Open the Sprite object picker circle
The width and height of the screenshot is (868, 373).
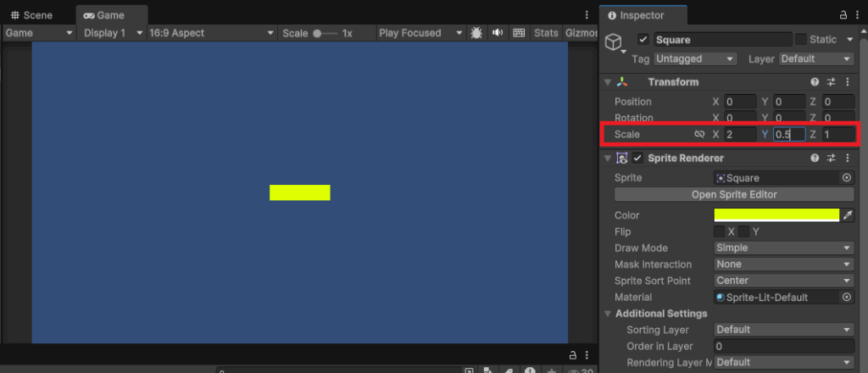[847, 178]
